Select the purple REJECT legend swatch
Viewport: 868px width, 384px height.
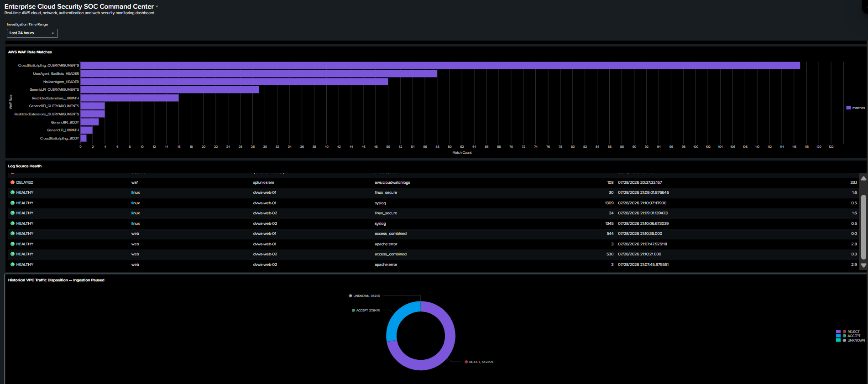click(x=838, y=332)
